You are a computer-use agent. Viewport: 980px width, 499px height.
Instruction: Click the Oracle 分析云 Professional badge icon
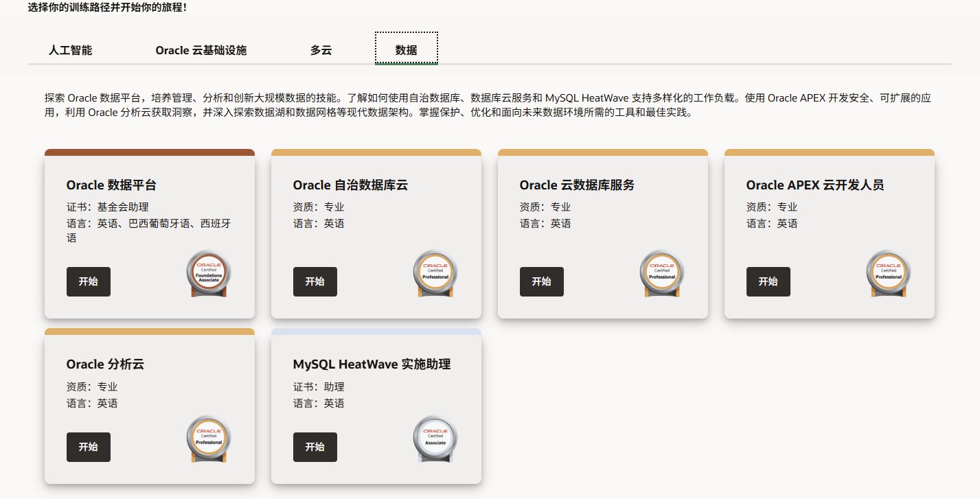coord(209,439)
